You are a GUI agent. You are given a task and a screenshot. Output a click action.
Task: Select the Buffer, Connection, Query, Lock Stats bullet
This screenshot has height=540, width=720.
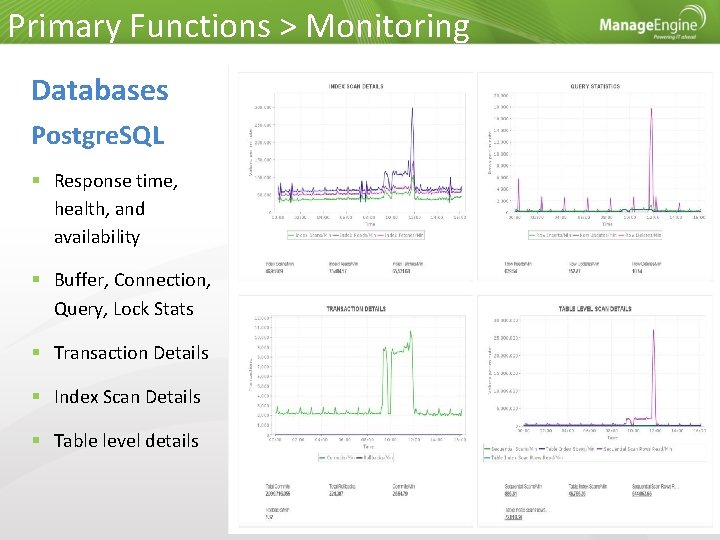[x=132, y=294]
